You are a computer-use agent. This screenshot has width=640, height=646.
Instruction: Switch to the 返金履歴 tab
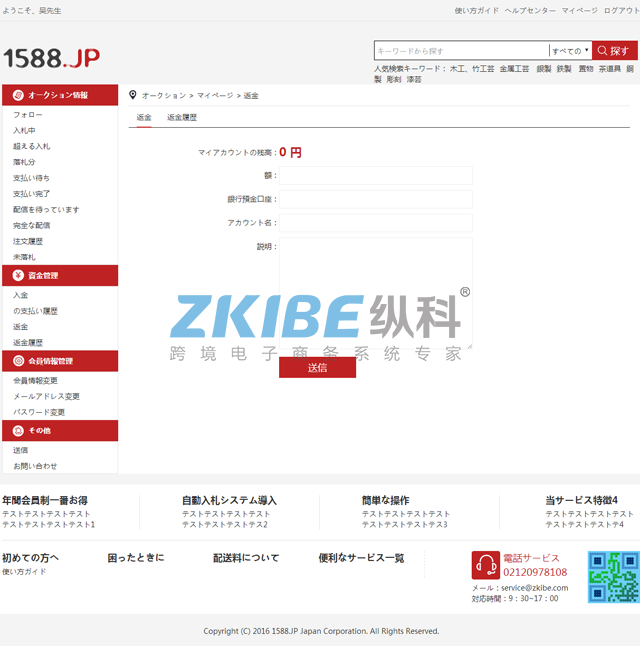[182, 117]
